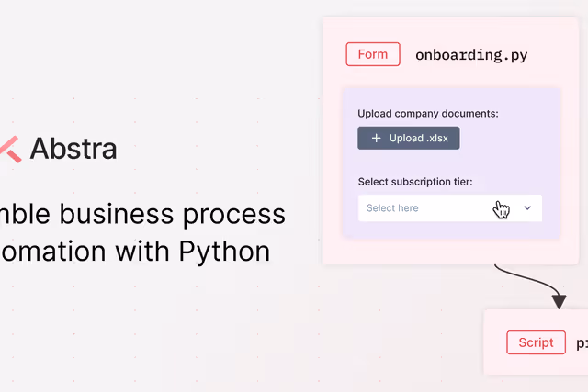Click the word "Python" in the headline
The image size is (588, 392).
225,251
